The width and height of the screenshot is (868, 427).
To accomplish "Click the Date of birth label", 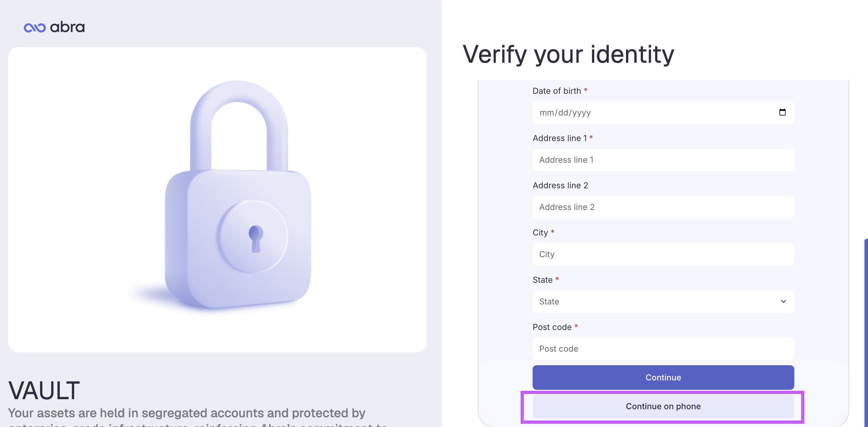I will 557,91.
